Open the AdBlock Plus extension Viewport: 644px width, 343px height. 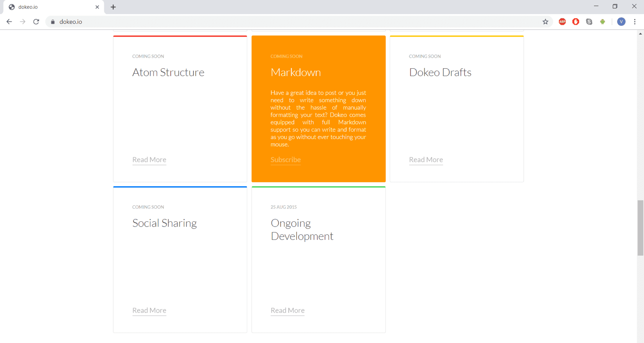(562, 22)
